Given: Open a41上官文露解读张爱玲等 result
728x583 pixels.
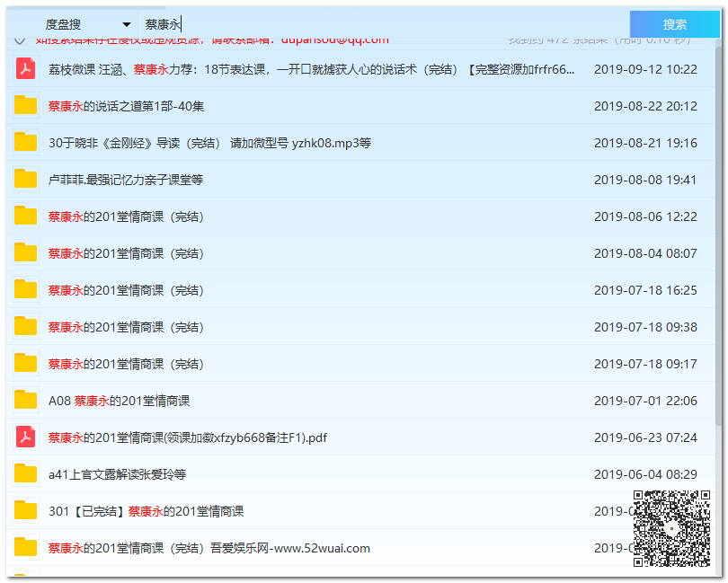Looking at the screenshot, I should pyautogui.click(x=118, y=474).
